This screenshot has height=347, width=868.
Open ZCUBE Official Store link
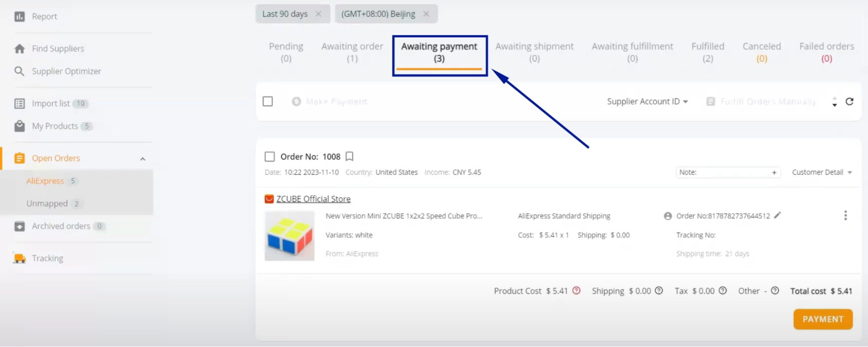pyautogui.click(x=314, y=199)
